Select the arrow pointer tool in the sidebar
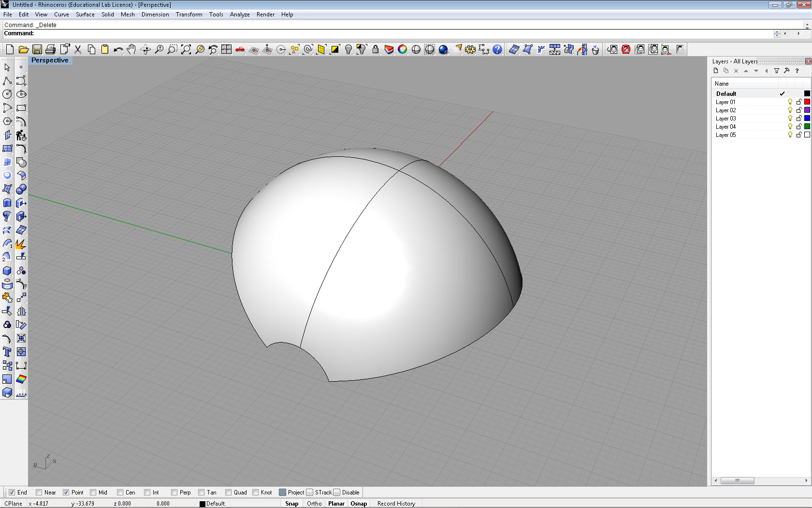Viewport: 812px width, 508px height. tap(7, 67)
